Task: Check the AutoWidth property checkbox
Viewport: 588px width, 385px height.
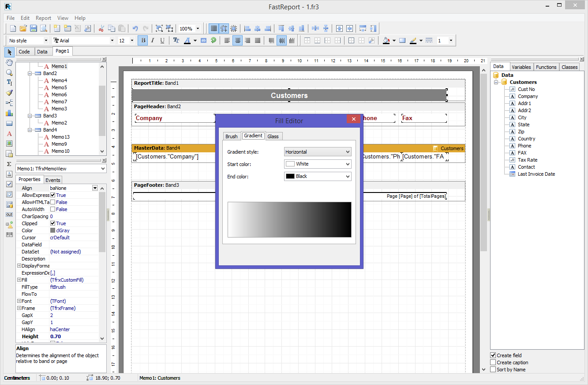Action: click(x=53, y=209)
